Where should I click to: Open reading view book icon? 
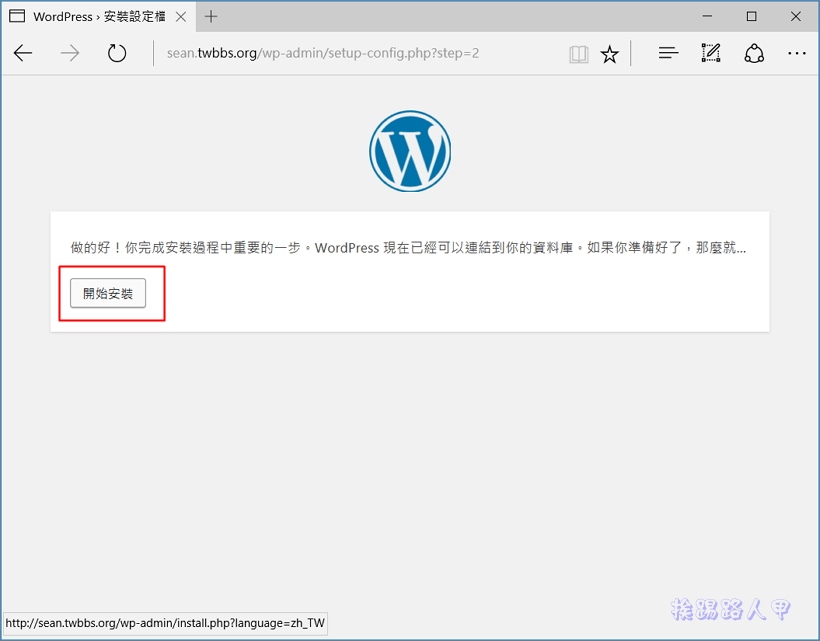tap(578, 54)
